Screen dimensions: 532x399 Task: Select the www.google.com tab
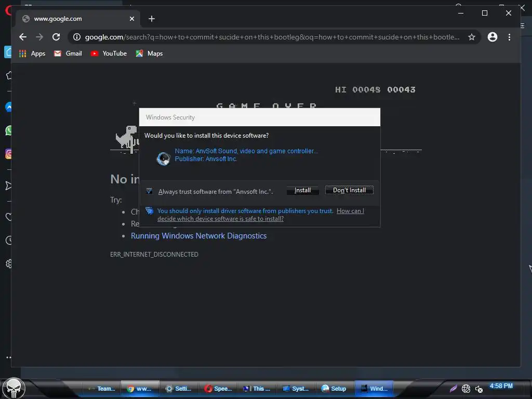click(x=78, y=19)
